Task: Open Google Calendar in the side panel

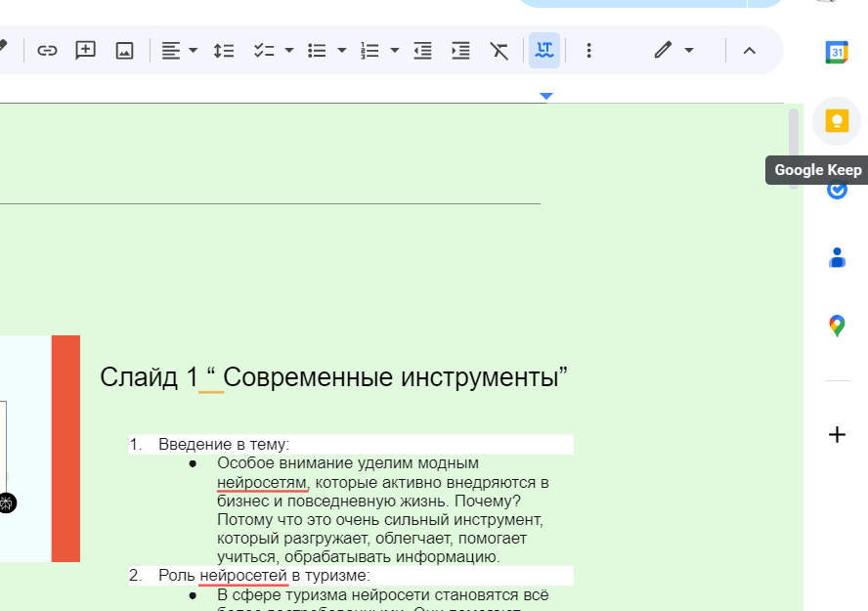Action: (x=837, y=52)
